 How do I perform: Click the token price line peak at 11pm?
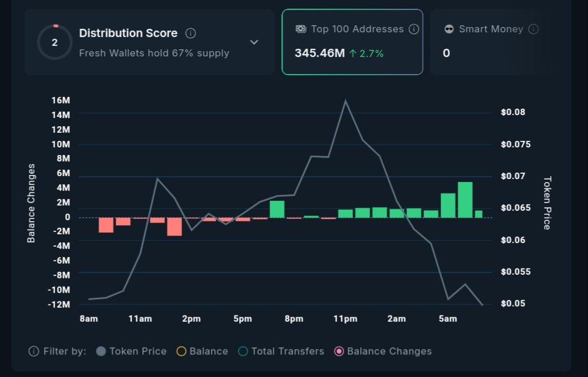click(345, 100)
